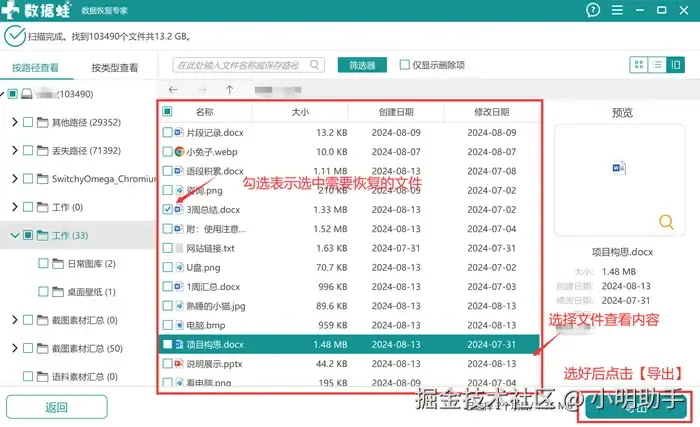The height and width of the screenshot is (427, 700).
Task: Open the hamburger menu in title bar
Action: pos(617,10)
